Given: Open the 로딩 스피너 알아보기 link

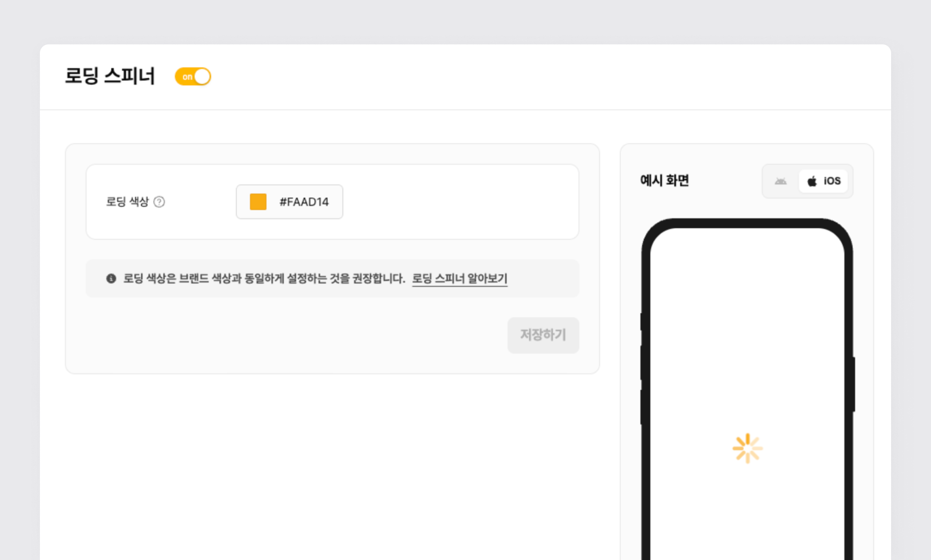Looking at the screenshot, I should pyautogui.click(x=459, y=278).
